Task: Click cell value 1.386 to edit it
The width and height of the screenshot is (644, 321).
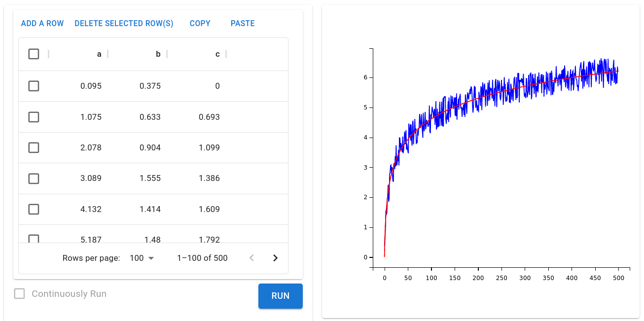Action: (x=210, y=178)
